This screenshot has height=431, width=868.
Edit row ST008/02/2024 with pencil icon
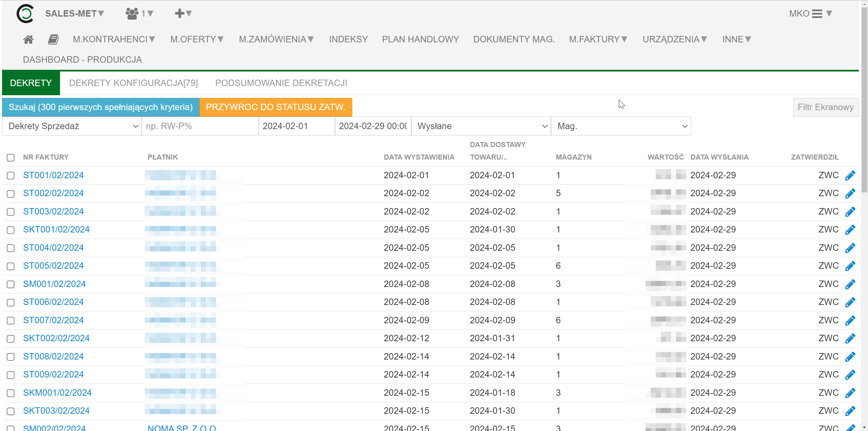pos(850,357)
